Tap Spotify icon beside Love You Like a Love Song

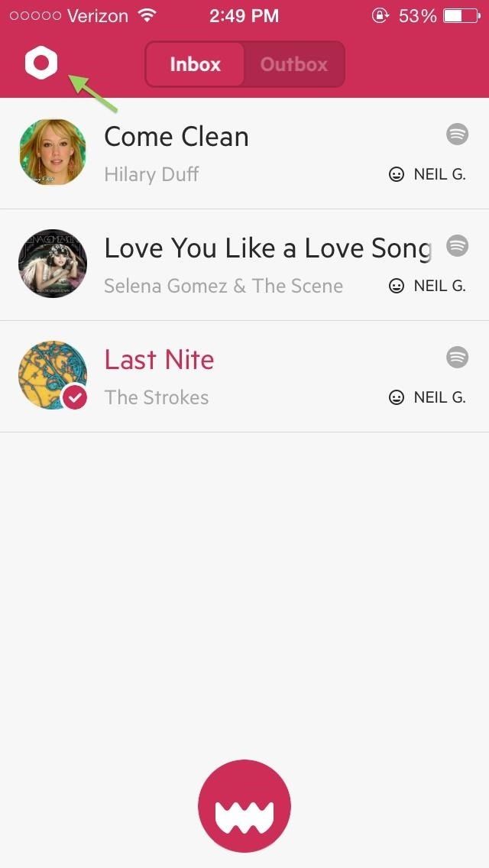click(457, 246)
